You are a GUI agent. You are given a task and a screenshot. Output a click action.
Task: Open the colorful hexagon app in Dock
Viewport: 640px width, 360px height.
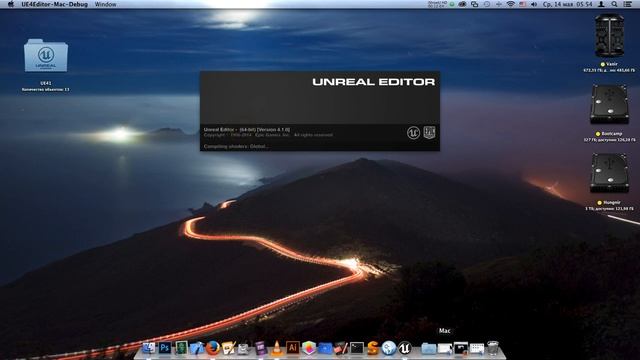click(309, 348)
